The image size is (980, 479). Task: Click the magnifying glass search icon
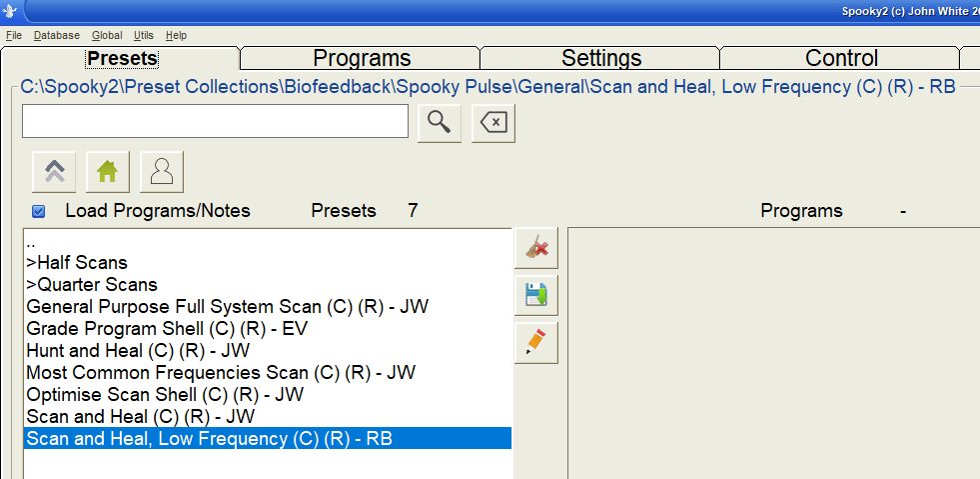pyautogui.click(x=440, y=122)
